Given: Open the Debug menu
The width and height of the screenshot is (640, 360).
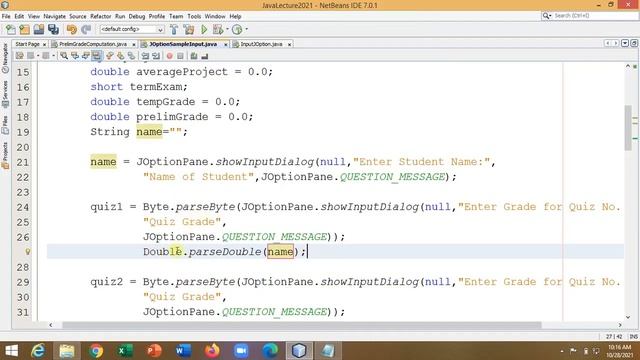Looking at the screenshot, I should 137,16.
